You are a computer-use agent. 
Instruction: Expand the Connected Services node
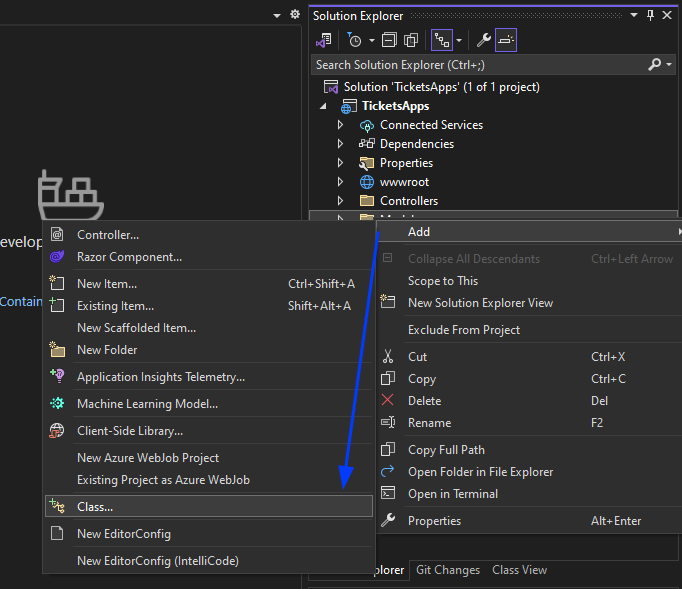[341, 125]
